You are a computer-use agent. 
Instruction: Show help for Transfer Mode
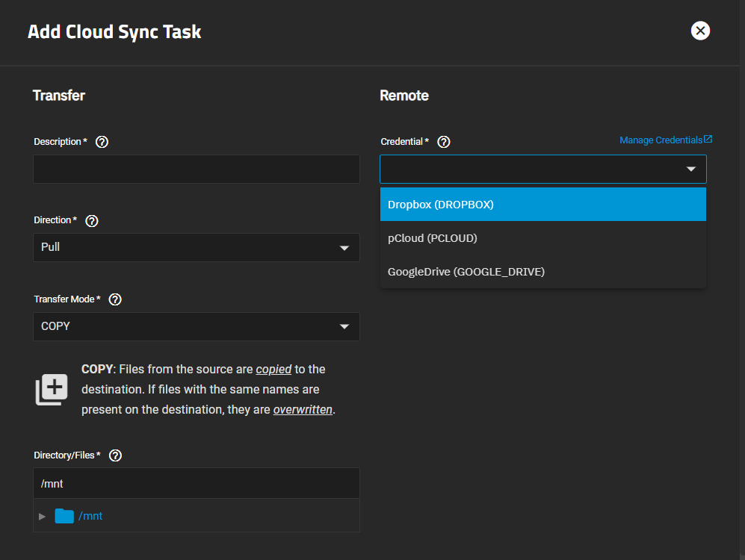115,299
